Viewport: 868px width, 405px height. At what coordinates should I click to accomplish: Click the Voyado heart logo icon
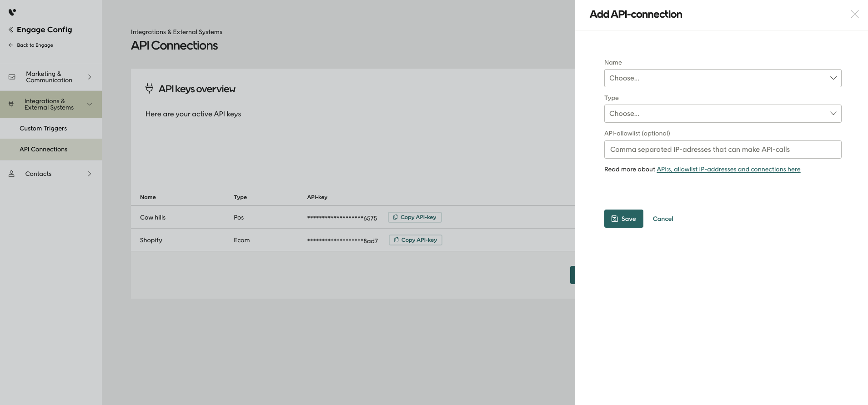click(12, 12)
